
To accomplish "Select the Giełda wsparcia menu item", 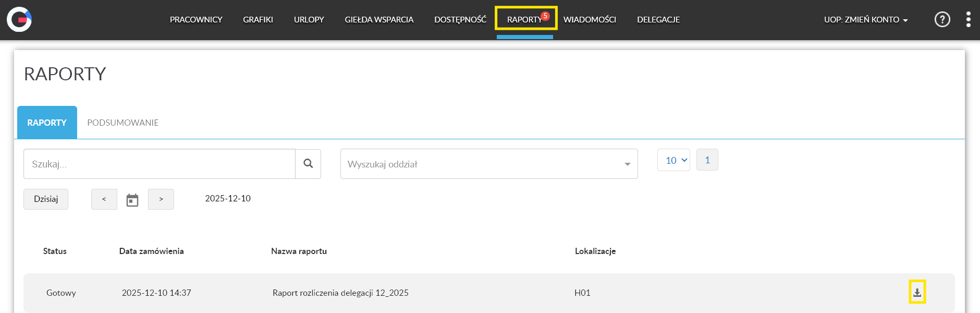I will (379, 20).
